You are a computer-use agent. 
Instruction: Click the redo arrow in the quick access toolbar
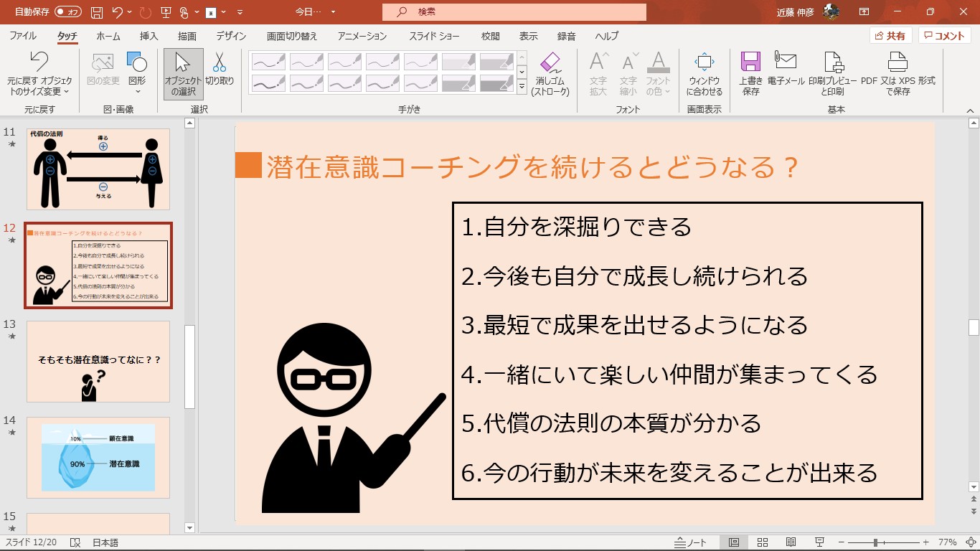tap(146, 12)
